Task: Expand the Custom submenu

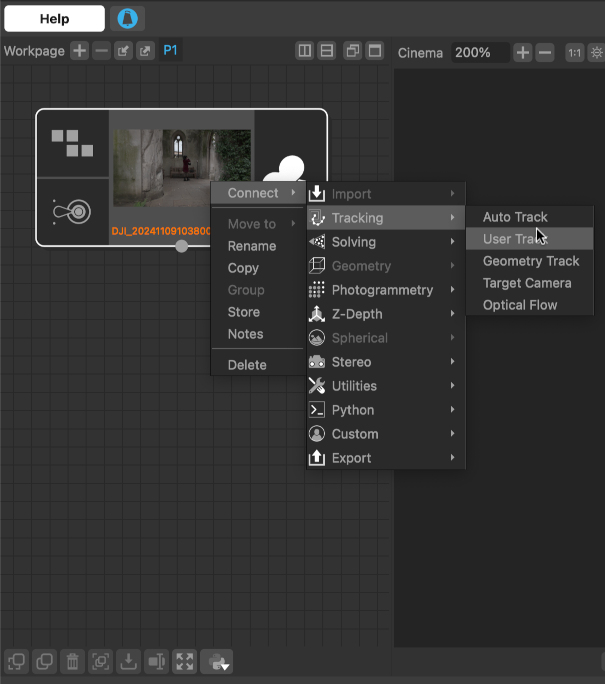Action: click(x=386, y=434)
